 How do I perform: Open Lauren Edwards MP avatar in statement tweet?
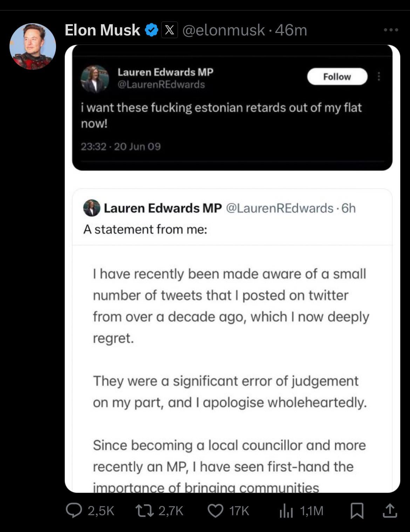click(x=92, y=208)
